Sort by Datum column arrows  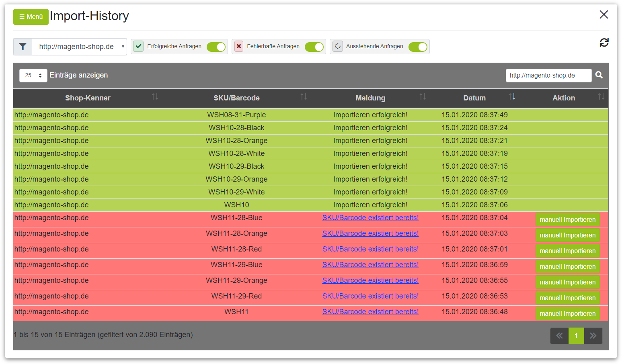[512, 97]
